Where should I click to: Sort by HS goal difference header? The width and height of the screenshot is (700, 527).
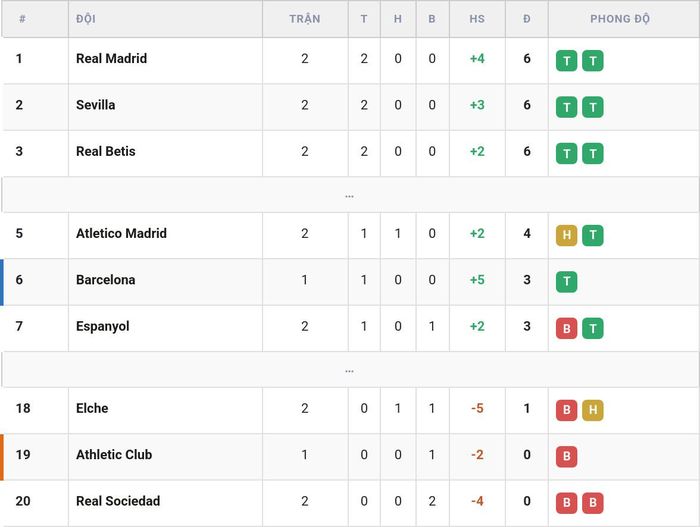(477, 19)
